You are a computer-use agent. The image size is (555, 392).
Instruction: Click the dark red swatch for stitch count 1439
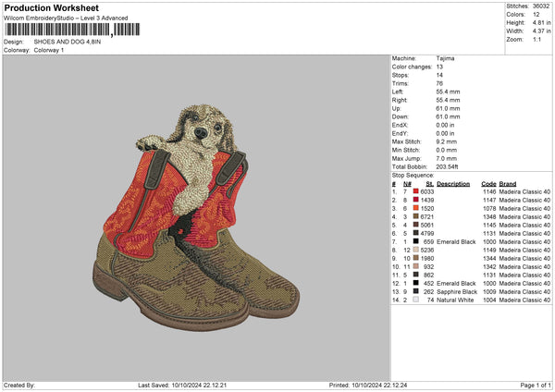(x=416, y=200)
